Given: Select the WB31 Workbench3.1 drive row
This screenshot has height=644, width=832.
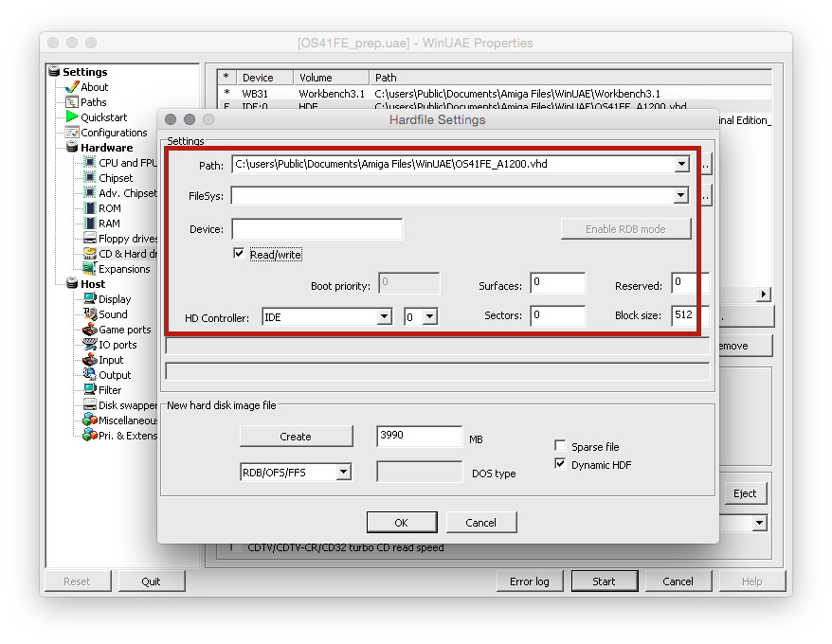Looking at the screenshot, I should pyautogui.click(x=495, y=94).
